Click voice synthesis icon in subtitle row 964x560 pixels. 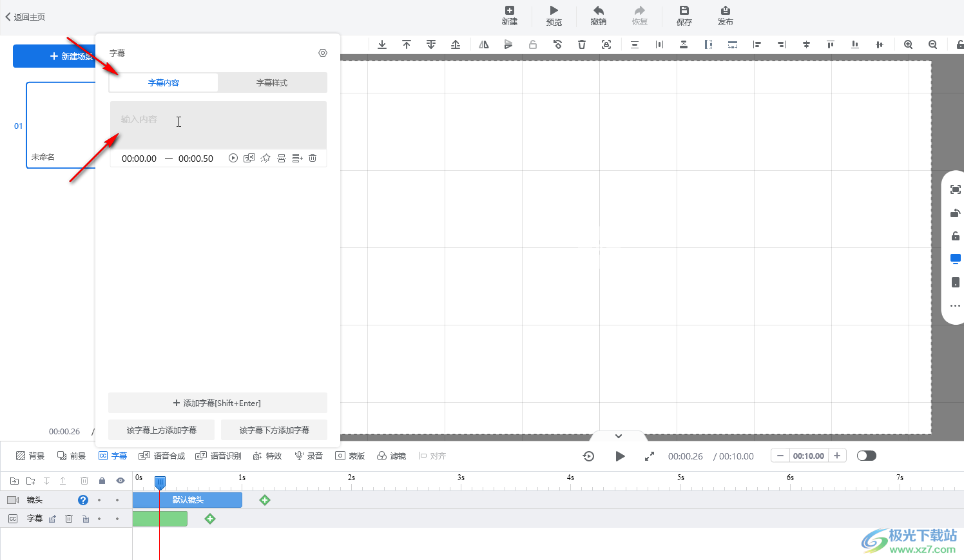(249, 158)
